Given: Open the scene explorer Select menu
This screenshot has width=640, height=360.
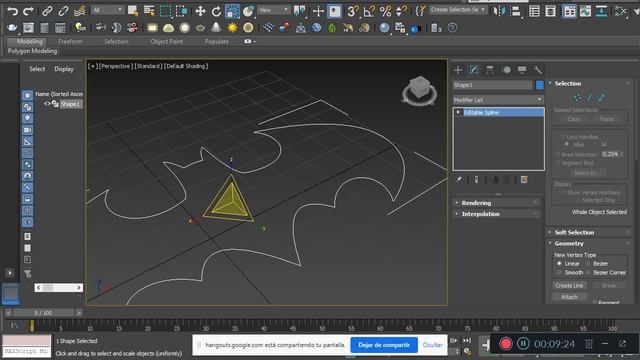Looking at the screenshot, I should [37, 69].
